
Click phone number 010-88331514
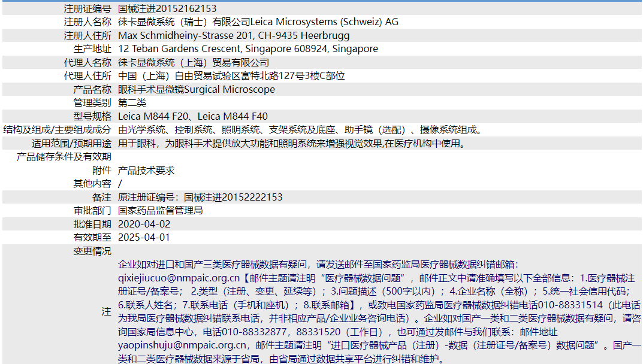570,305
